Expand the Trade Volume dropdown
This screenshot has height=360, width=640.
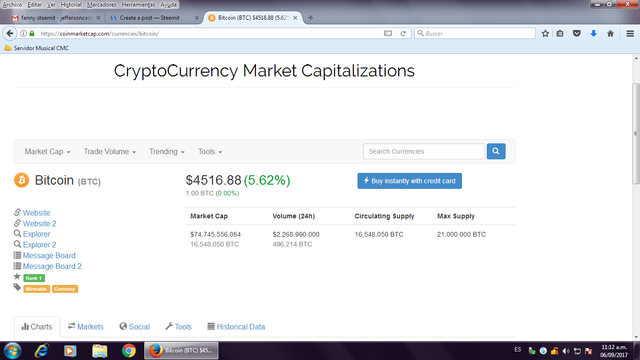[110, 151]
